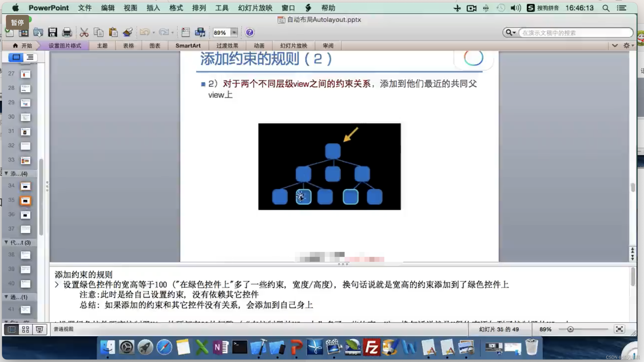Collapse the 添...(4) slide section
The width and height of the screenshot is (644, 362).
[6, 173]
